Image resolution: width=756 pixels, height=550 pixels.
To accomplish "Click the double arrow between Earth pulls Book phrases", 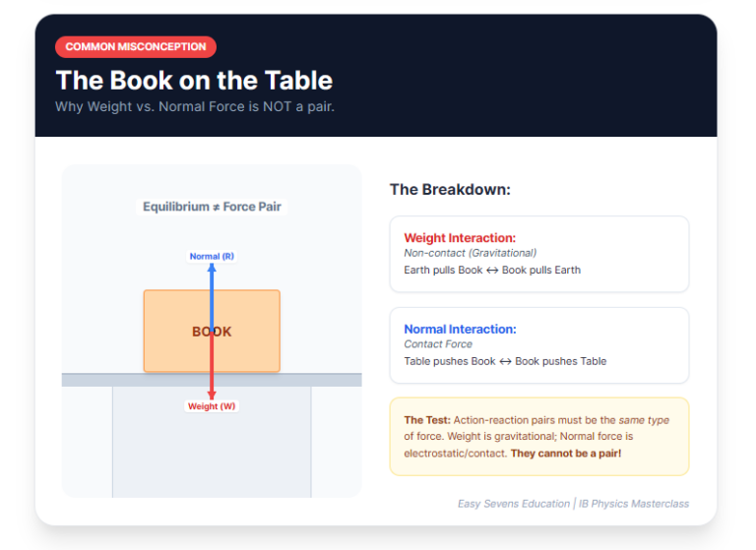I will 491,271.
